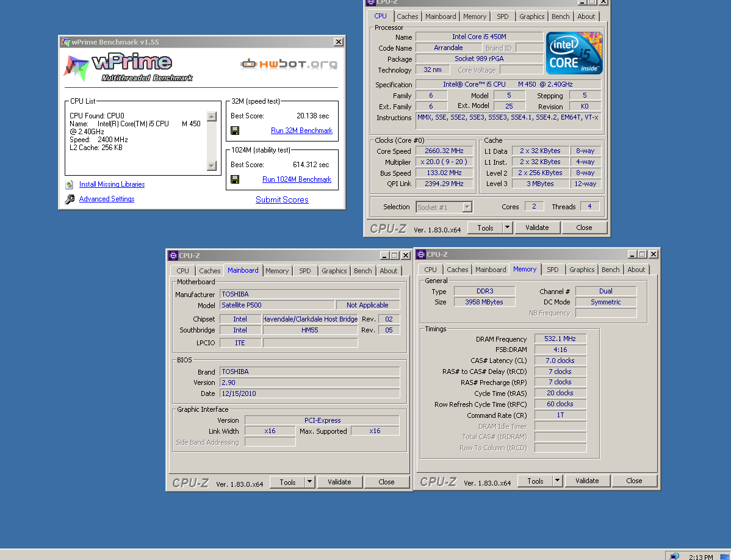Viewport: 731px width, 560px height.
Task: Click the CPU-Z Memory window title icon
Action: click(x=420, y=254)
